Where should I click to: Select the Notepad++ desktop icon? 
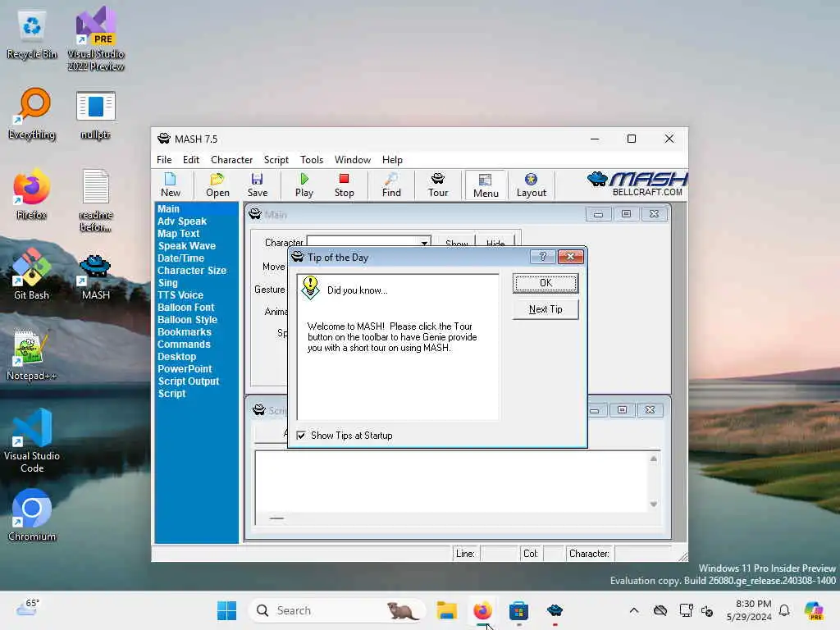(32, 355)
